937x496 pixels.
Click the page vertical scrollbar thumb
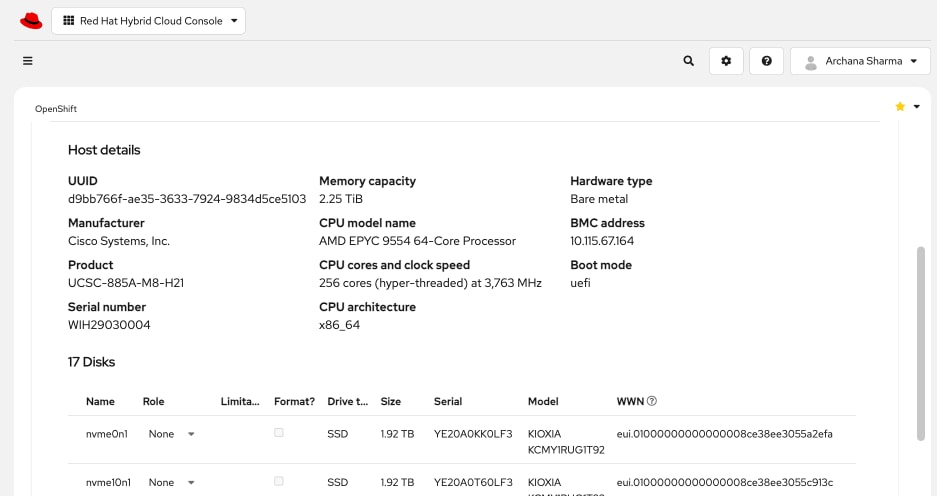point(921,344)
